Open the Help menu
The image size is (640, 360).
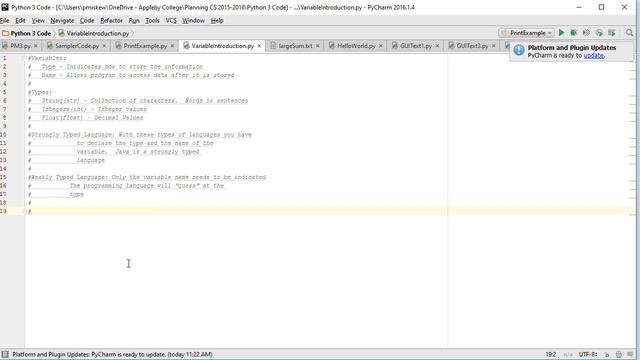[x=217, y=20]
